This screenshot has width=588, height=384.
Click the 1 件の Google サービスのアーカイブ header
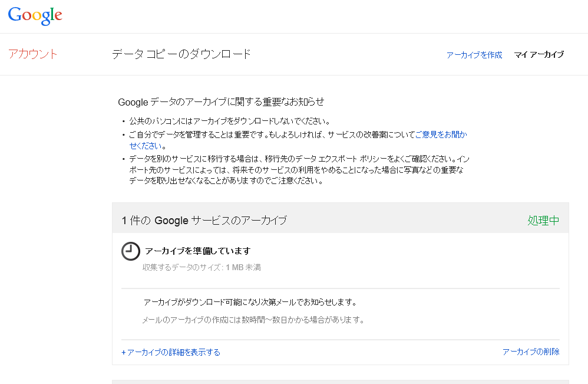[x=204, y=221]
